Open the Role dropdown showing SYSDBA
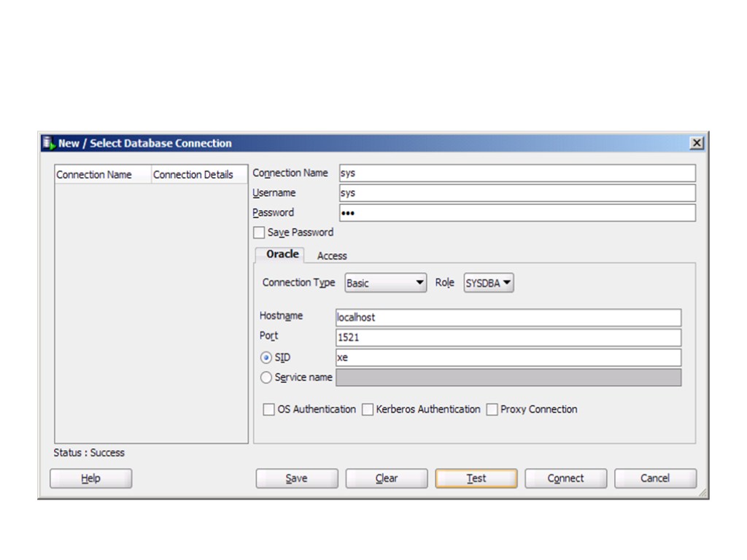Screen dimensions: 747x560 click(x=489, y=283)
